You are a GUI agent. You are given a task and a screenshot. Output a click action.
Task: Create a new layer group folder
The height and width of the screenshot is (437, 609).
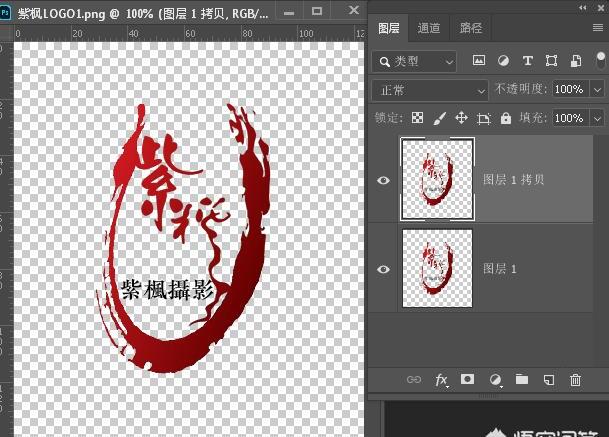pyautogui.click(x=521, y=380)
